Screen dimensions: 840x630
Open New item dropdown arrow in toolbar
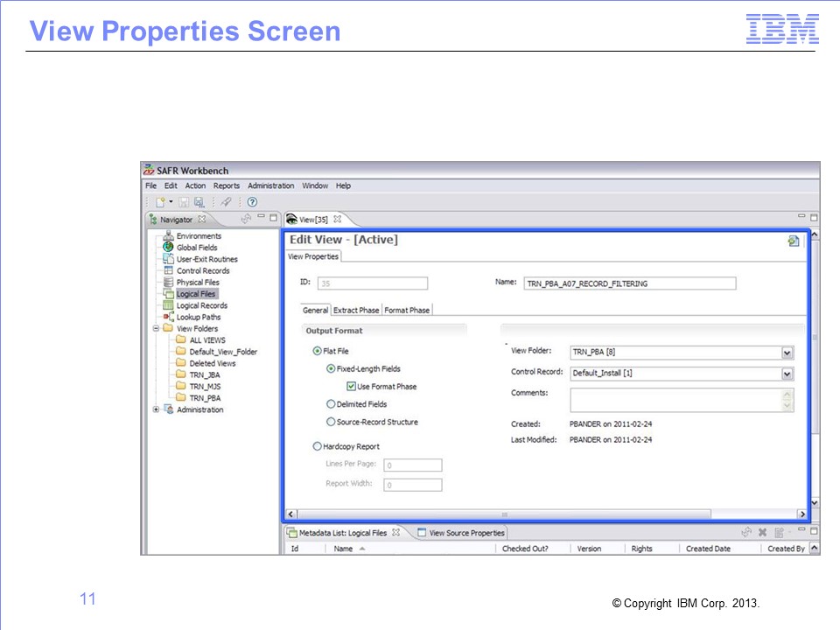pyautogui.click(x=171, y=202)
